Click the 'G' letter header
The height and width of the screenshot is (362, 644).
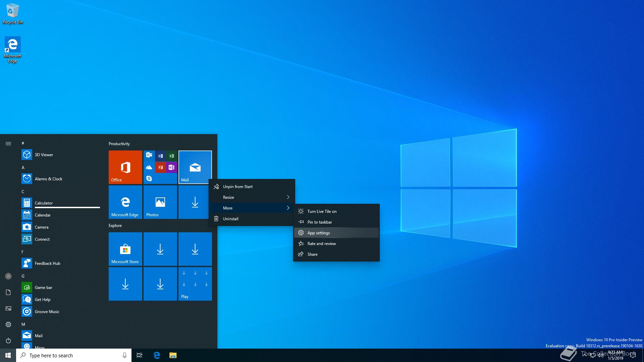(23, 276)
